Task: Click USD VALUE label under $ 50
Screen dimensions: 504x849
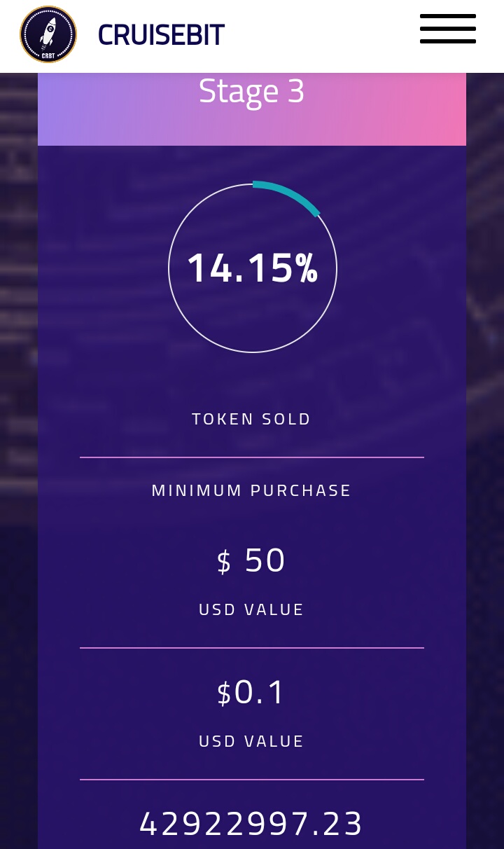Action: coord(251,609)
